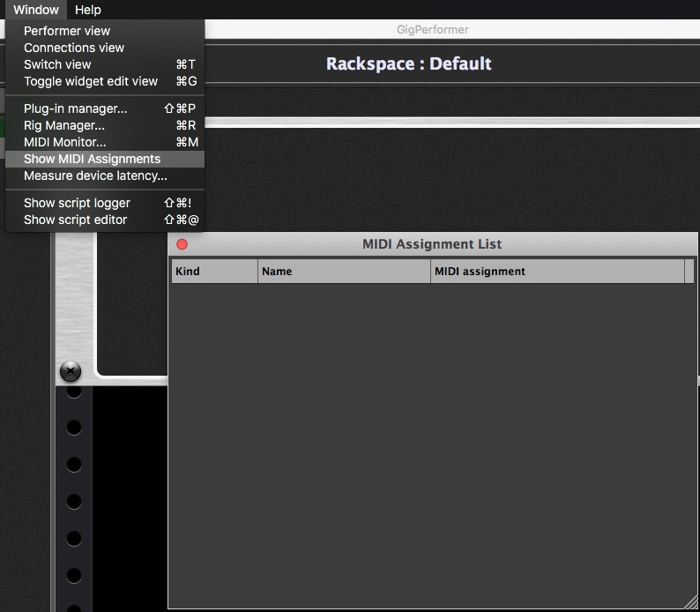The width and height of the screenshot is (700, 612).
Task: Click the rack panel screw icon
Action: point(71,371)
